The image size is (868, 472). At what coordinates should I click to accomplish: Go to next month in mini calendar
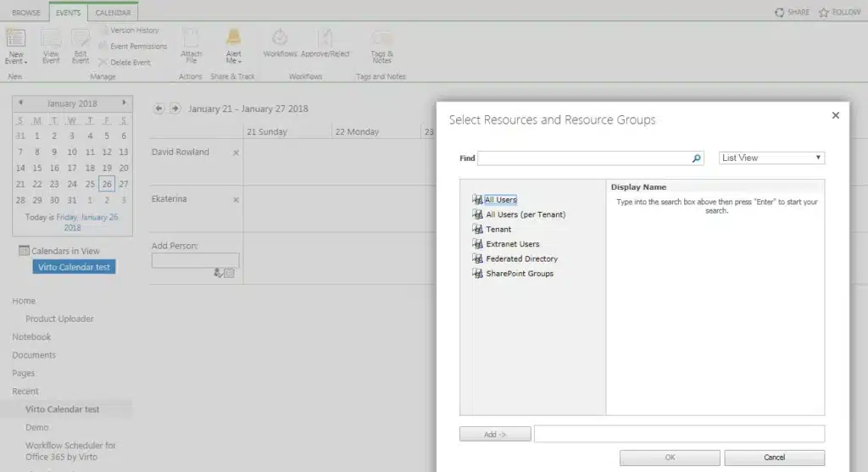(x=124, y=103)
